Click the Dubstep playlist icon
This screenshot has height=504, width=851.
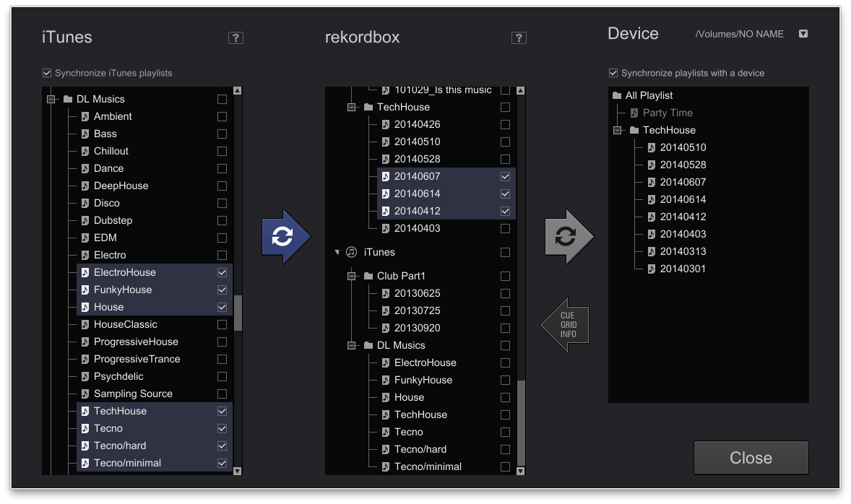[85, 221]
